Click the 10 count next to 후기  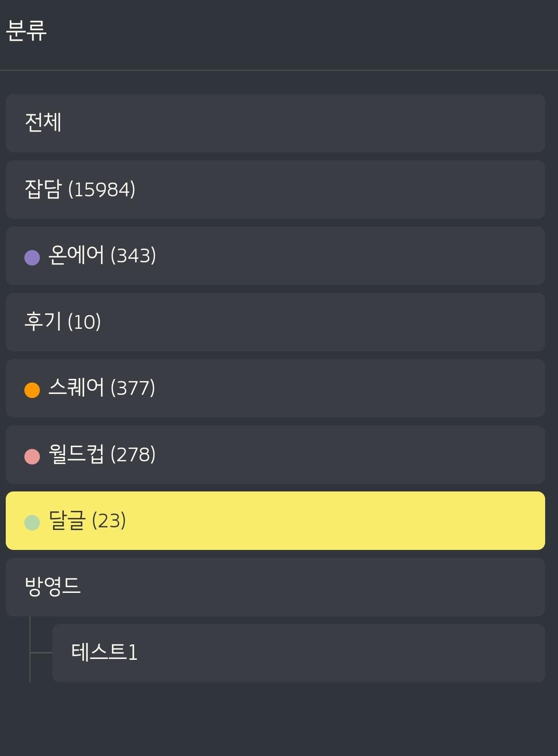pos(85,322)
